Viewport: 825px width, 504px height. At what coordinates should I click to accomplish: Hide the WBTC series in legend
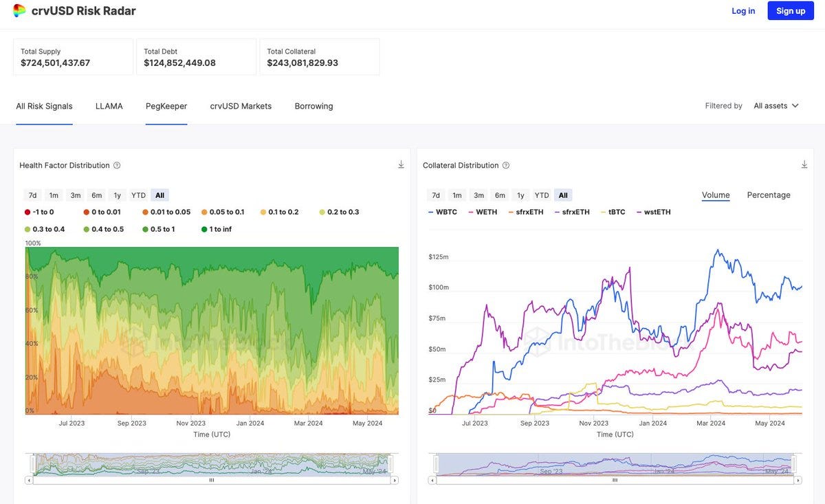point(442,212)
